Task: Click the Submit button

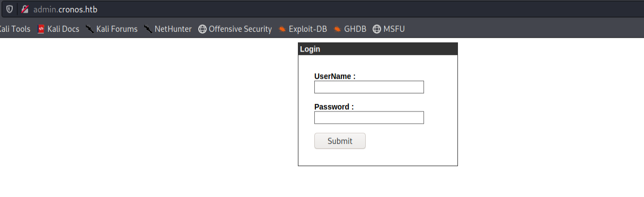Action: 340,141
